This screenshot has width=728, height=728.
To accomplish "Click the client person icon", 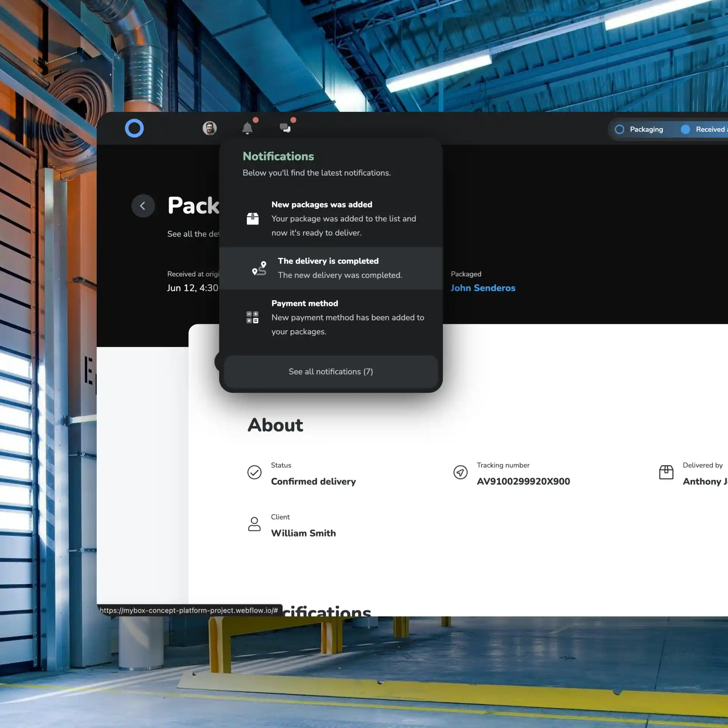I will [x=254, y=524].
